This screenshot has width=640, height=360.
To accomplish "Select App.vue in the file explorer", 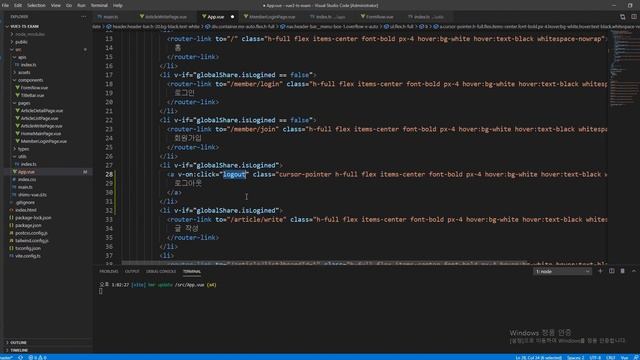I will (26, 172).
